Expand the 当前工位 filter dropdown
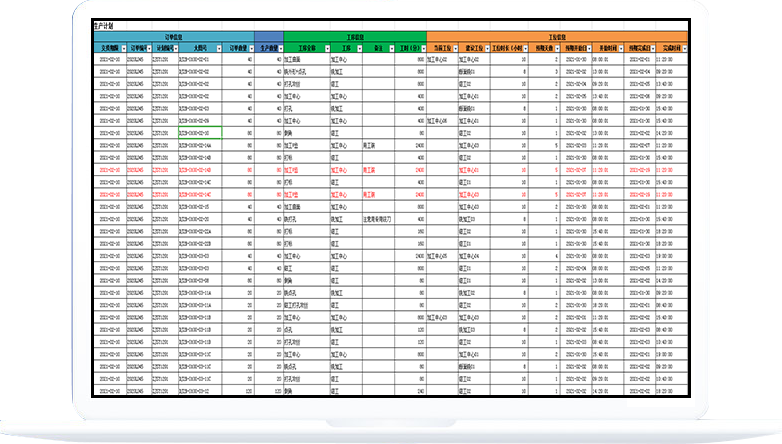Viewport: 782px width, 444px height. [453, 47]
